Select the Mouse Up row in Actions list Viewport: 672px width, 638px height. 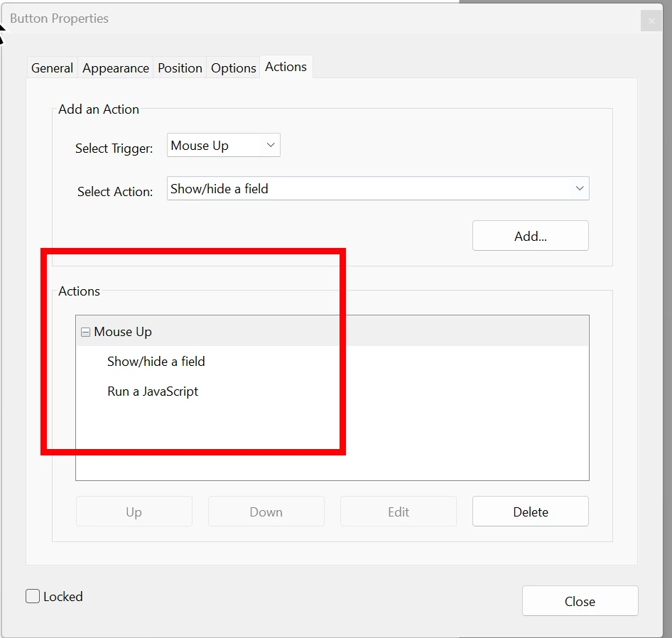point(332,332)
